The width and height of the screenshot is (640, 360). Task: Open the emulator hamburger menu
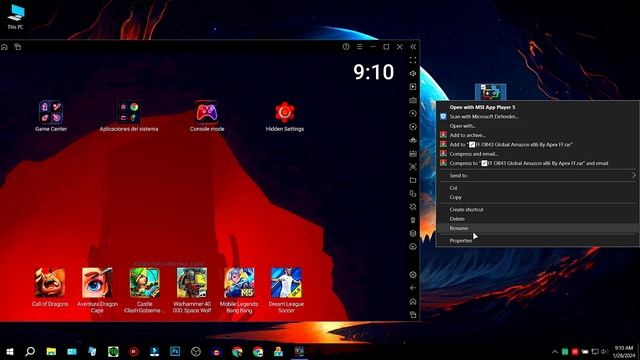360,47
